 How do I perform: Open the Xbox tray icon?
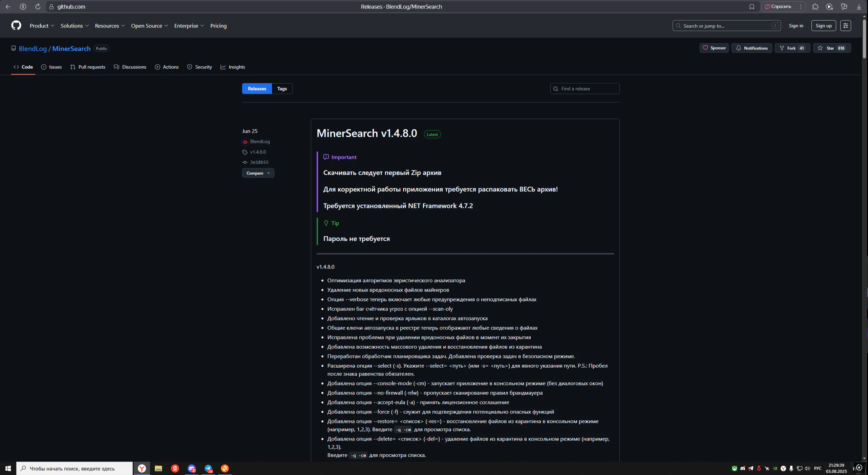(x=735, y=469)
